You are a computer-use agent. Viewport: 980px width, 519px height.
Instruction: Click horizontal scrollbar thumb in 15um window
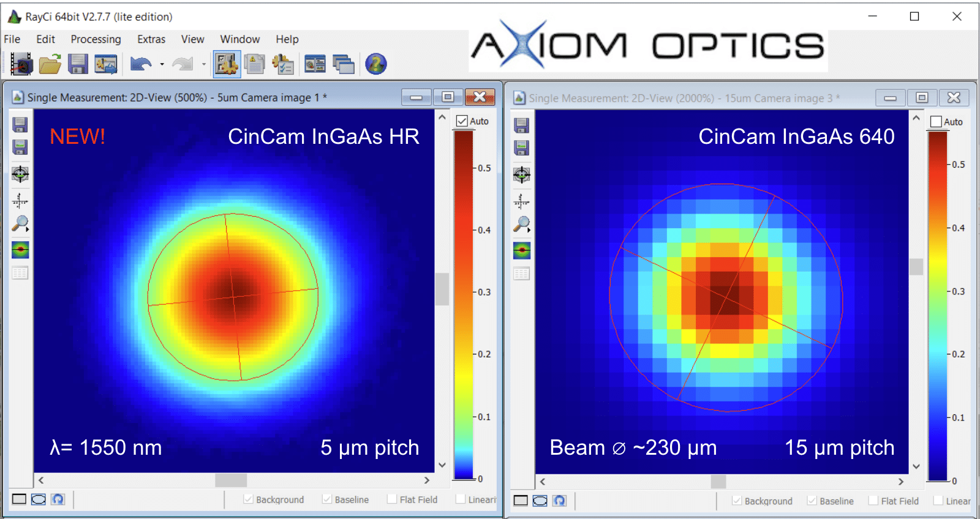[718, 482]
